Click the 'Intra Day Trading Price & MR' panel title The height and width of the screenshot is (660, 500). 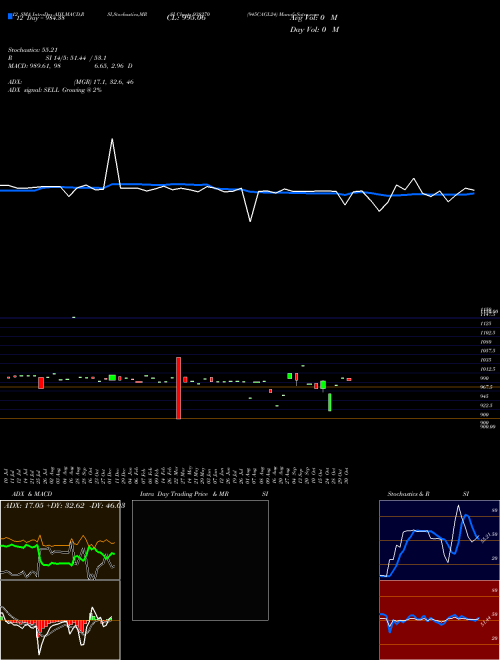click(184, 494)
